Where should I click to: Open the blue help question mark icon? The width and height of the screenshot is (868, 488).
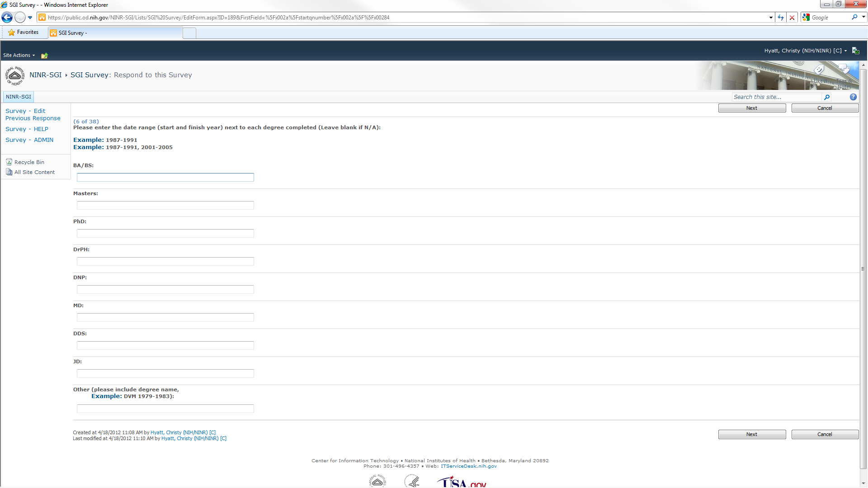click(x=853, y=97)
